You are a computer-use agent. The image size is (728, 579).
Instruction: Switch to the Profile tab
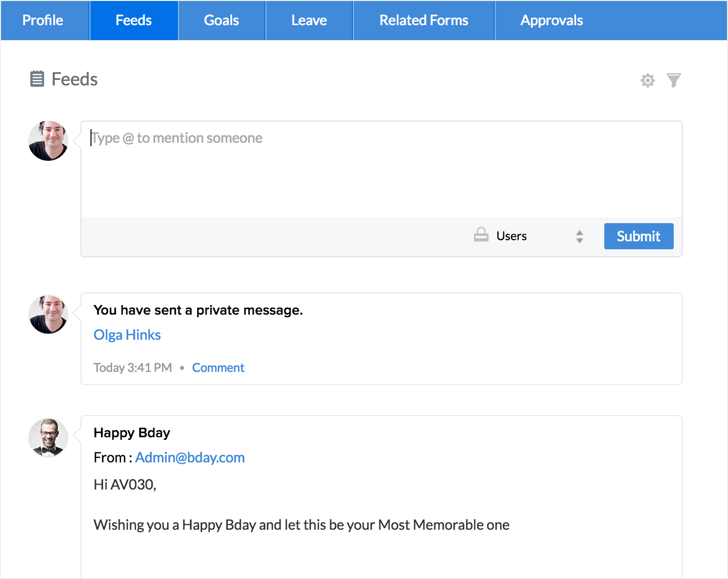click(x=43, y=21)
